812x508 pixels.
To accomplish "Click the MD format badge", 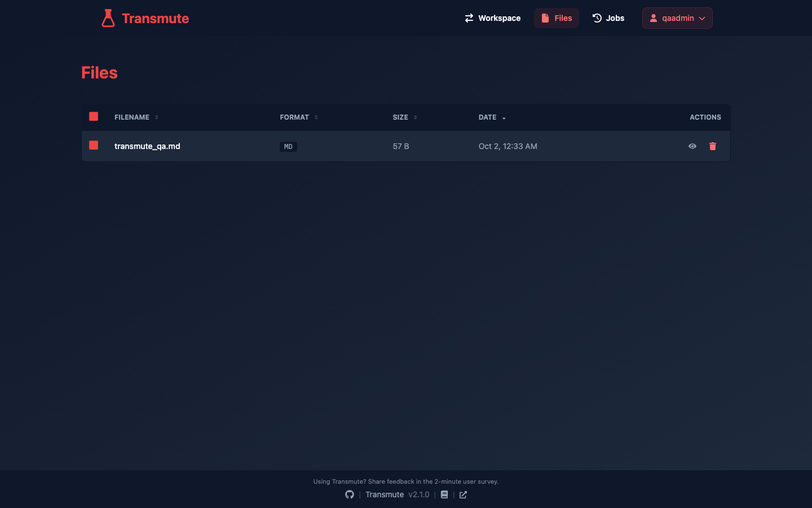I will click(x=288, y=147).
